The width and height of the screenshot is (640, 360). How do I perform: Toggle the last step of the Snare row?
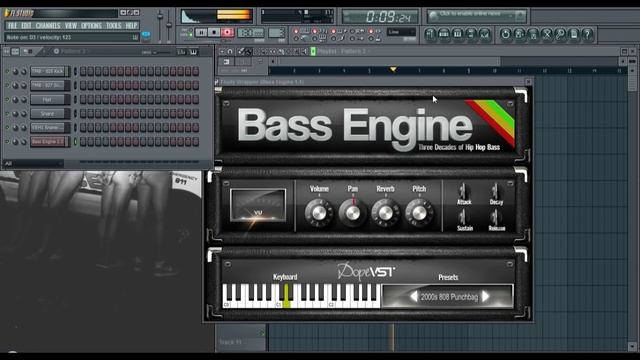tap(196, 113)
